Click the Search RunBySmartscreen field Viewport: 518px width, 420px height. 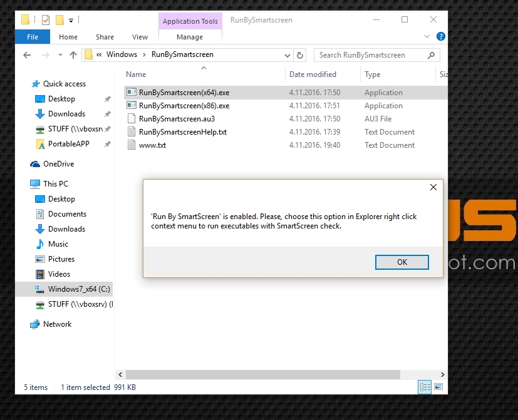click(376, 55)
